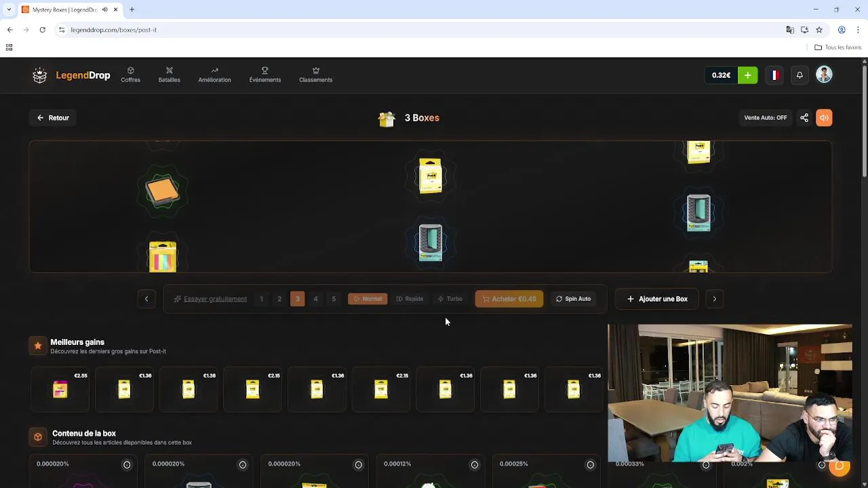Mute the sound with the orange speaker button
The width and height of the screenshot is (868, 488).
pos(824,118)
